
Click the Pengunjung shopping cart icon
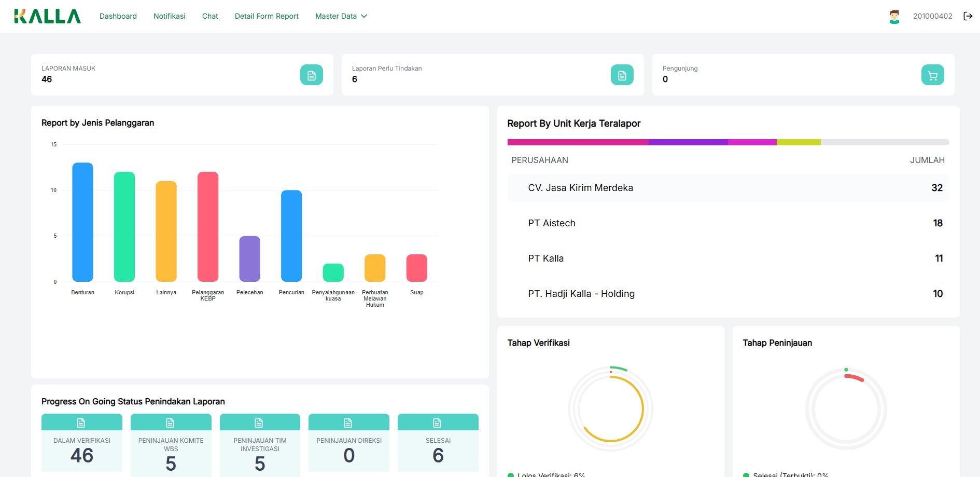point(932,75)
